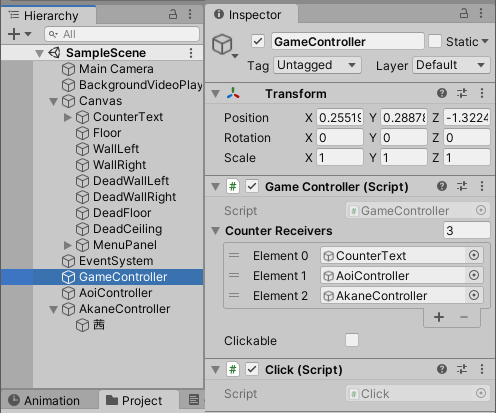The width and height of the screenshot is (496, 413).
Task: Select EventSystem in Hierarchy
Action: coord(116,261)
